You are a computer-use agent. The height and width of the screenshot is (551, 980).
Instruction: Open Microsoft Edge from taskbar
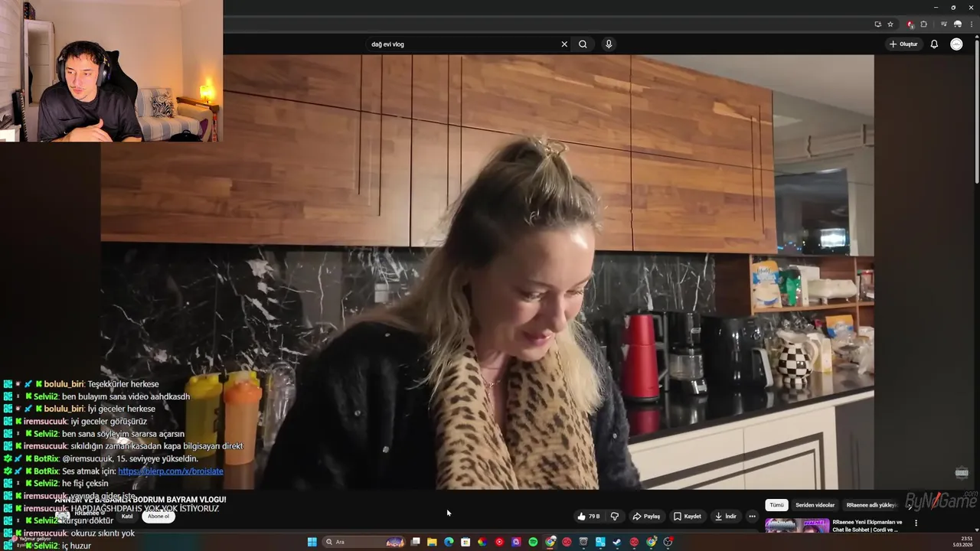[x=449, y=542]
